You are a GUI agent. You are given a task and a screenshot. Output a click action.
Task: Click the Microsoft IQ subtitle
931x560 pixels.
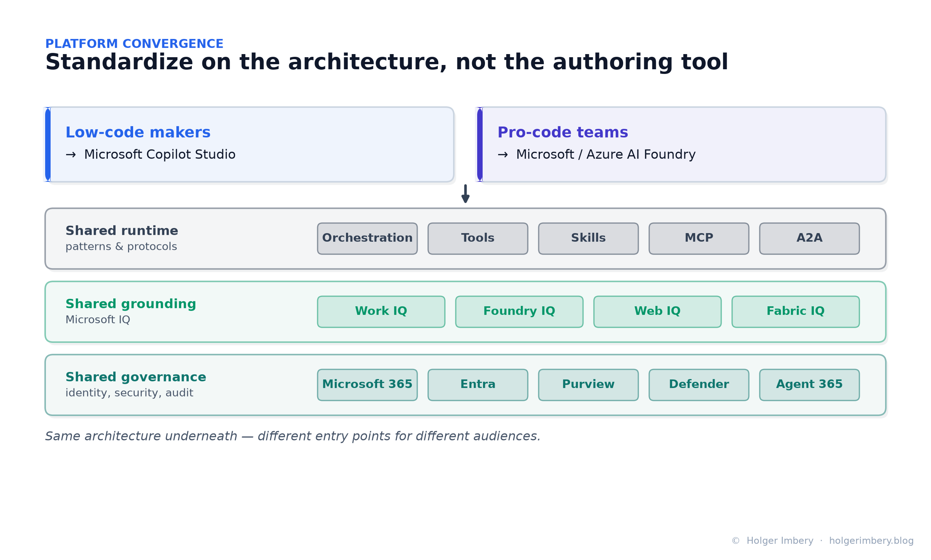click(98, 319)
